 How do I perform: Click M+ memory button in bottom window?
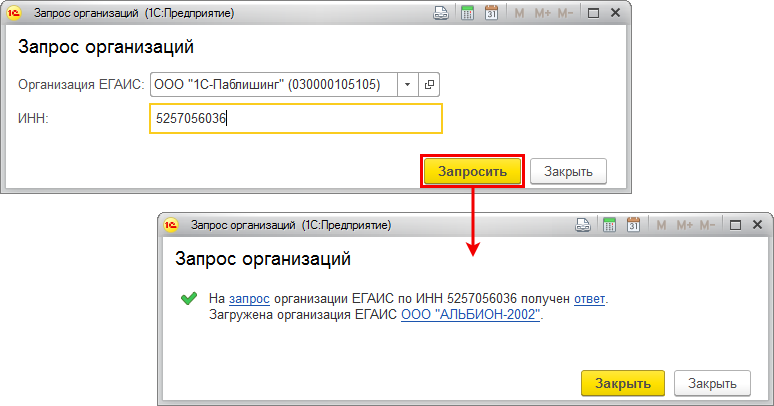[685, 225]
